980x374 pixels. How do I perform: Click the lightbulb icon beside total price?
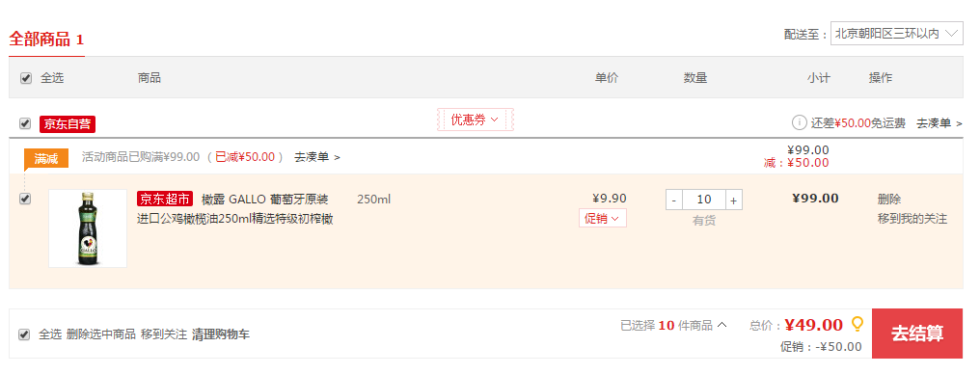[857, 324]
